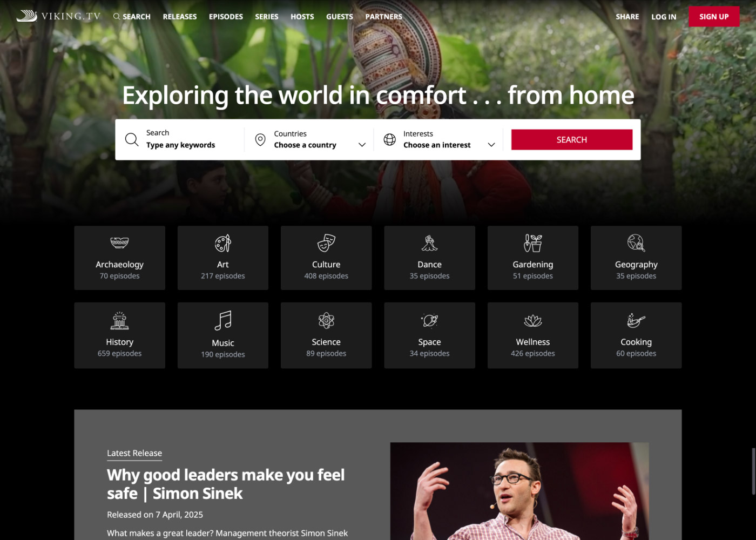Screen dimensions: 756x540
Task: Open the Series navigation item
Action: coord(267,17)
